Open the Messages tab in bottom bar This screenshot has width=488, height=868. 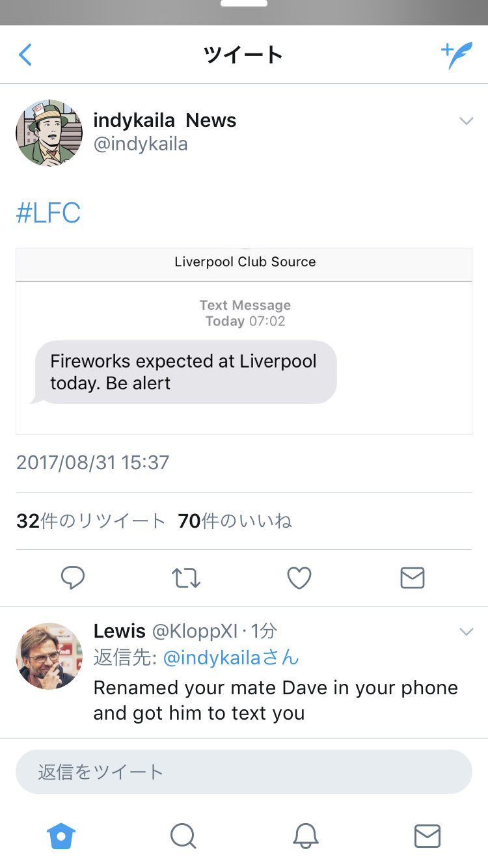coord(427,836)
